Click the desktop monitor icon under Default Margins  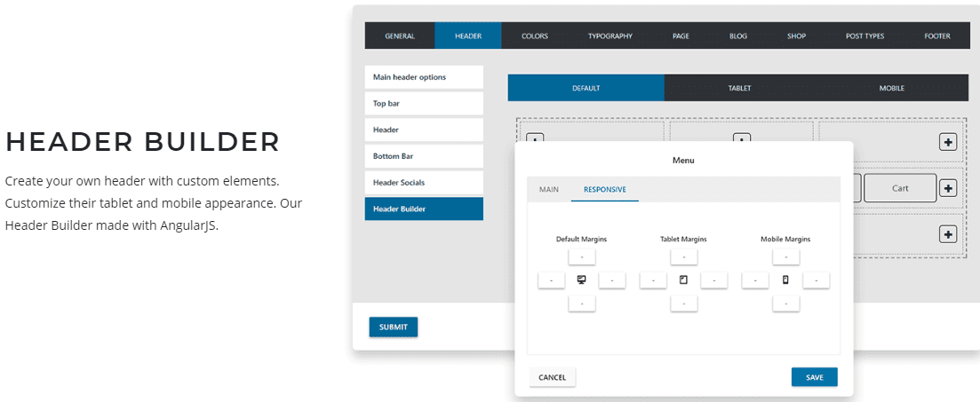point(582,280)
